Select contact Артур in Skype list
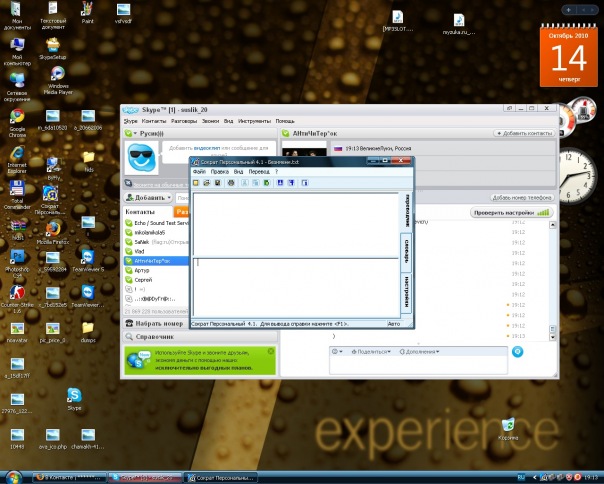 tap(142, 269)
